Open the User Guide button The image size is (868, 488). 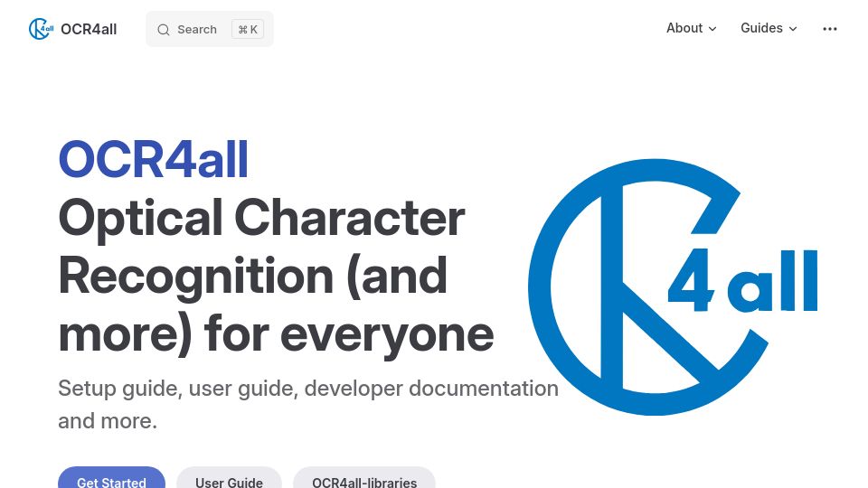(x=229, y=479)
